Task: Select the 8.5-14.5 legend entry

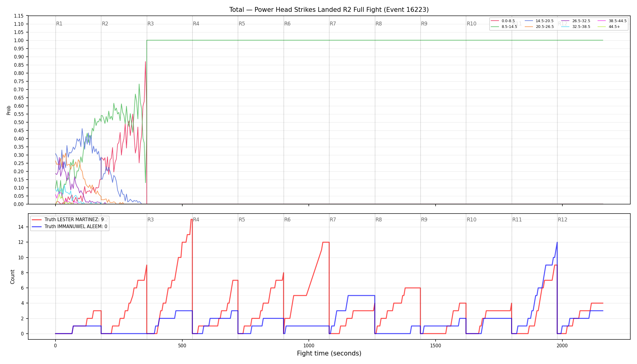Action: 504,27
